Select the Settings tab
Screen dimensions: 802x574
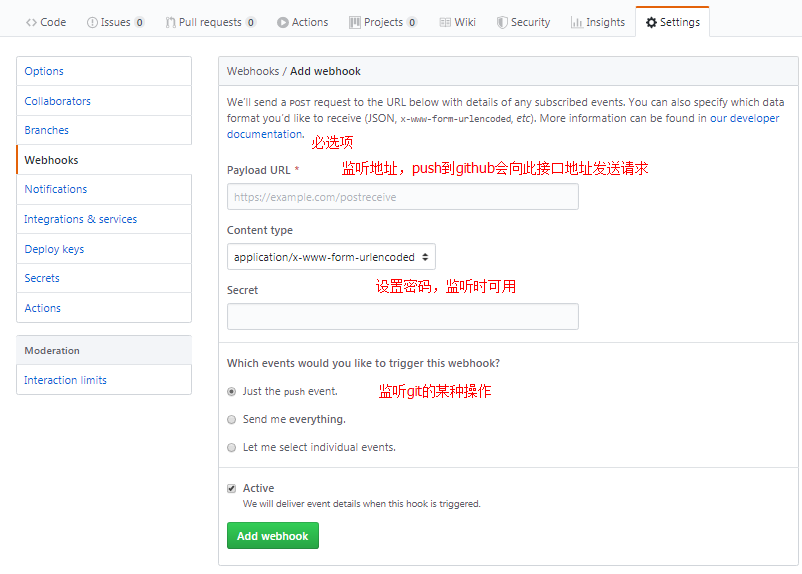point(673,22)
